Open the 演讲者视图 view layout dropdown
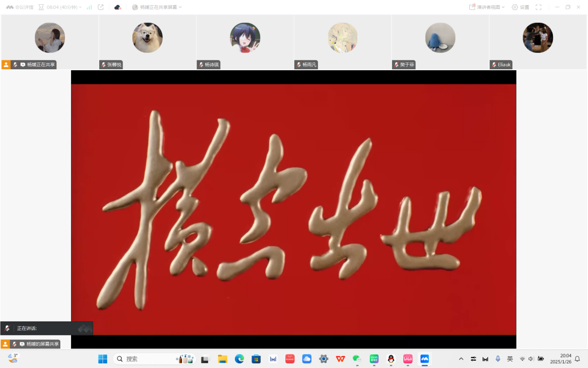The image size is (588, 368). 487,7
